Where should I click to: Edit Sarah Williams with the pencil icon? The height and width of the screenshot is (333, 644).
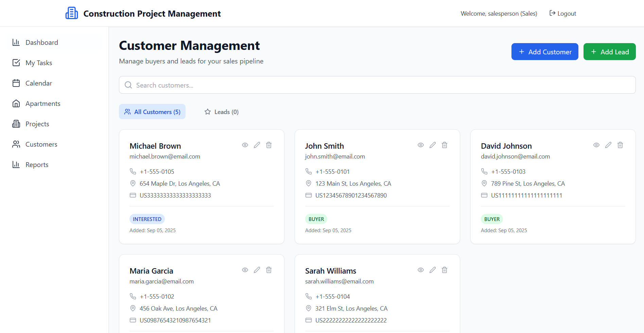433,270
